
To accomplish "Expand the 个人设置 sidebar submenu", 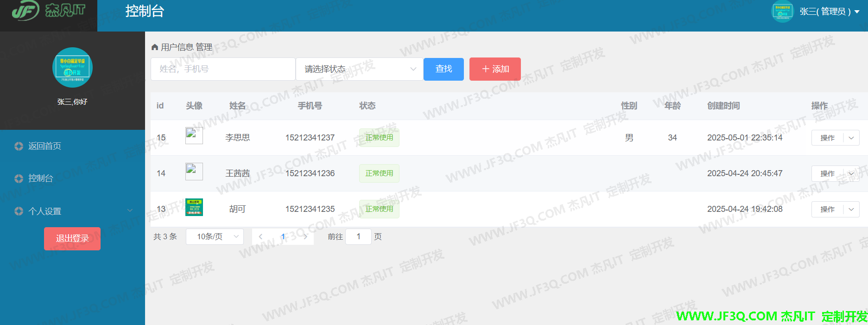I will [x=72, y=211].
